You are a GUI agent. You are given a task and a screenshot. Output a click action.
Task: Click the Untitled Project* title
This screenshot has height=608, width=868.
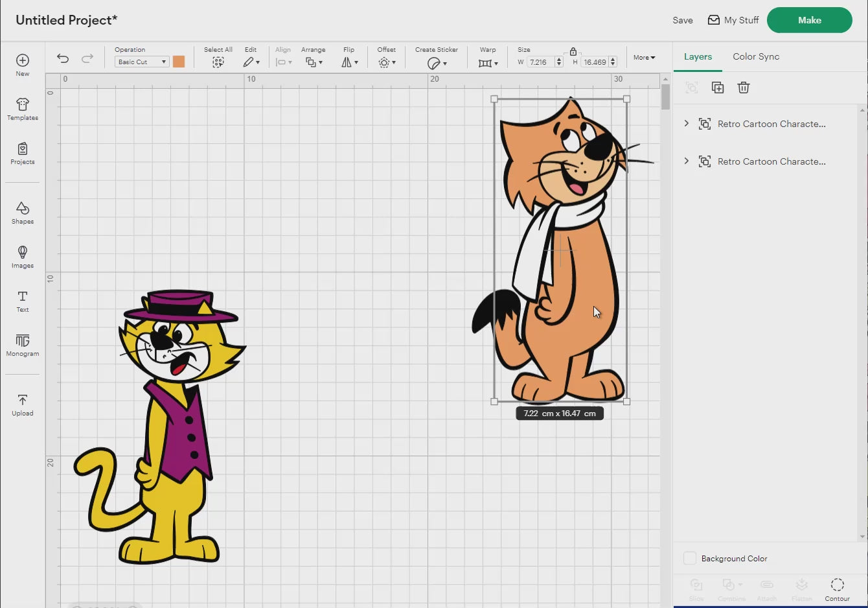[x=67, y=20]
